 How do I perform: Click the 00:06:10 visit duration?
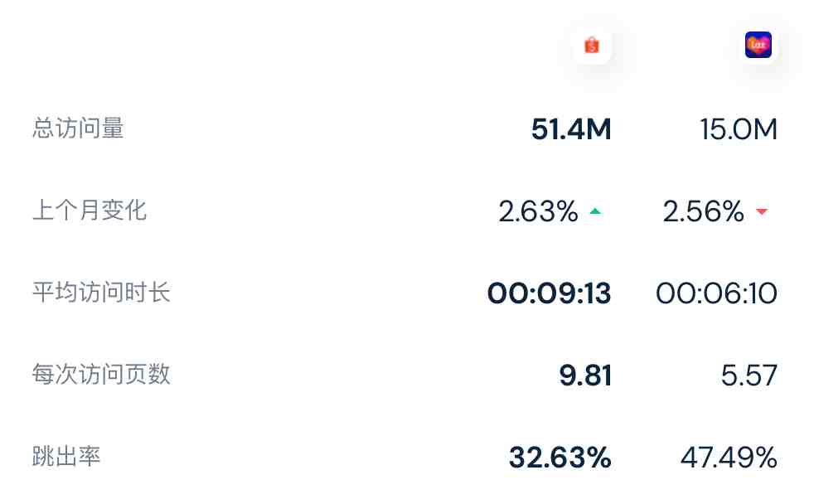coord(716,293)
